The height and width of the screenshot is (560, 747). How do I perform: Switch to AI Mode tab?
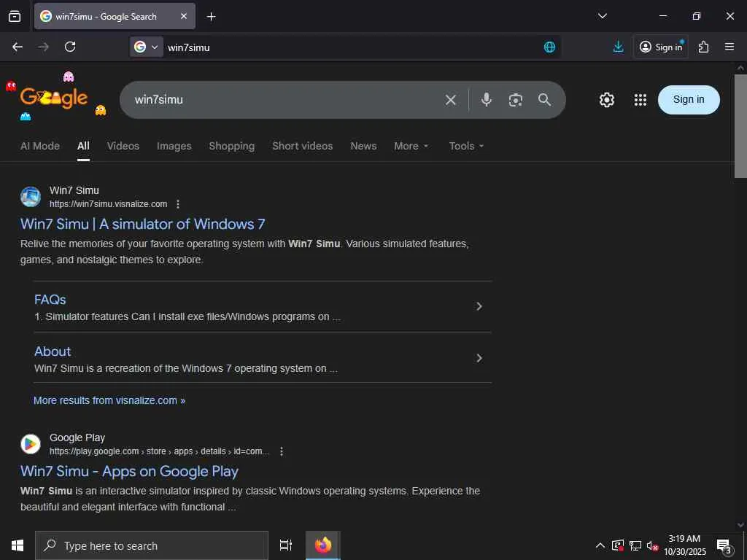(40, 146)
